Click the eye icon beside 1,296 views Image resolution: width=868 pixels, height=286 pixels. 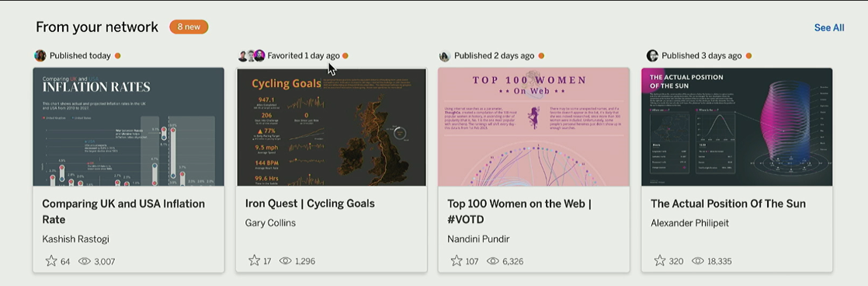285,261
